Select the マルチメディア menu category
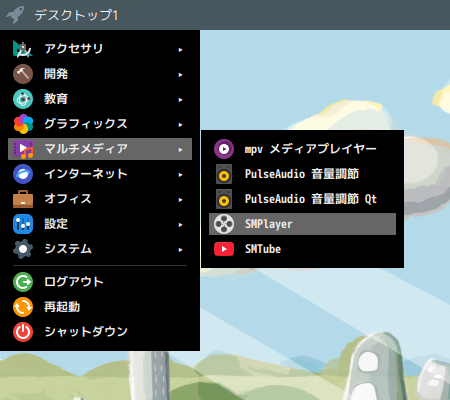Image resolution: width=450 pixels, height=400 pixels. click(100, 149)
